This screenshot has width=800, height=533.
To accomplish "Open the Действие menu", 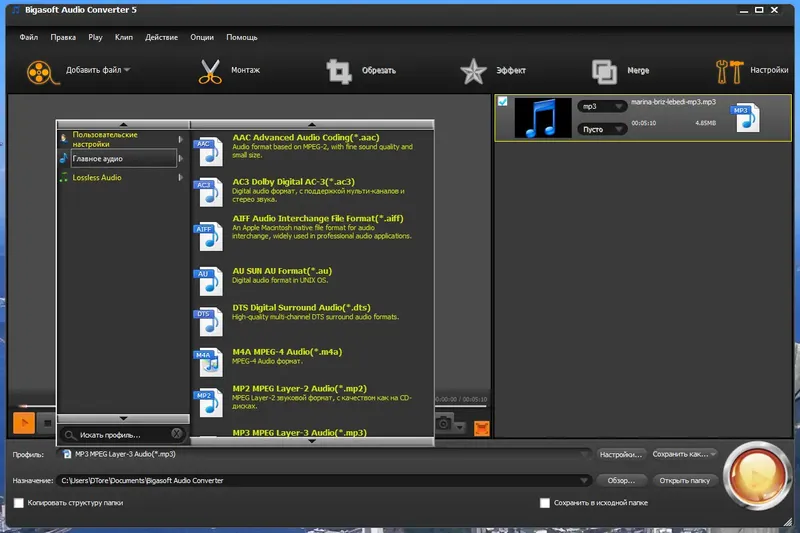I will point(161,37).
